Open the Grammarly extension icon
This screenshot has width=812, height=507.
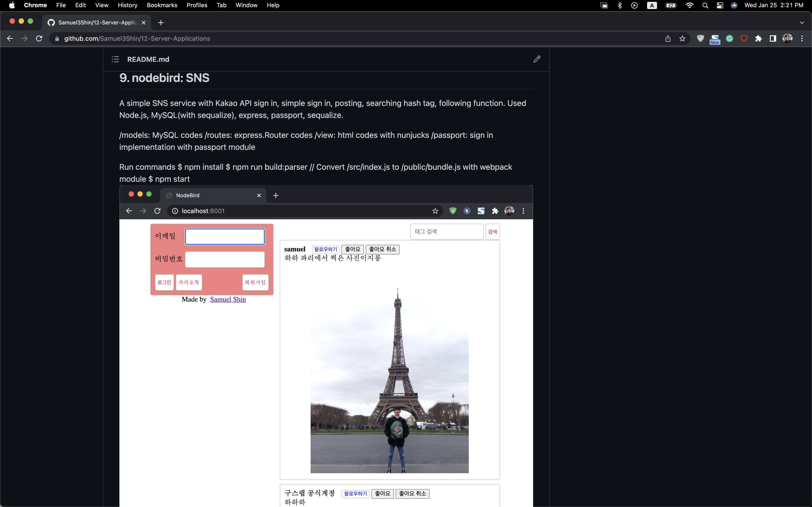coord(730,38)
